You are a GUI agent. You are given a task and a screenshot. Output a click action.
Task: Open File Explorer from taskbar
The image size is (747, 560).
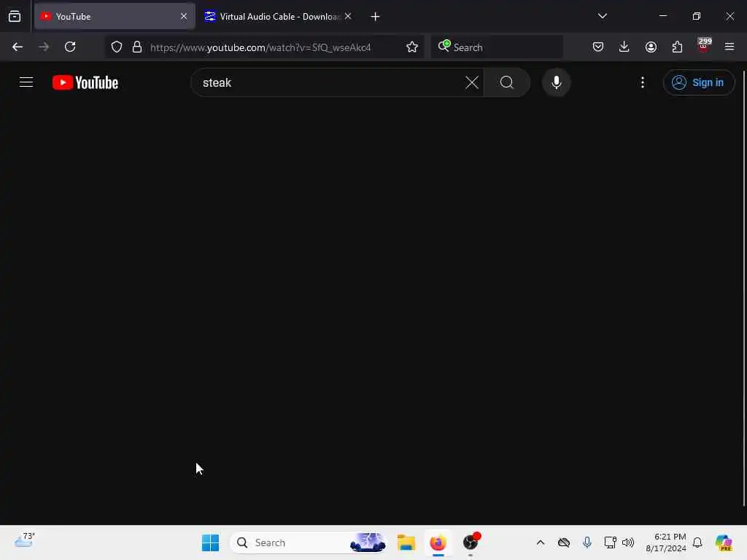(406, 542)
